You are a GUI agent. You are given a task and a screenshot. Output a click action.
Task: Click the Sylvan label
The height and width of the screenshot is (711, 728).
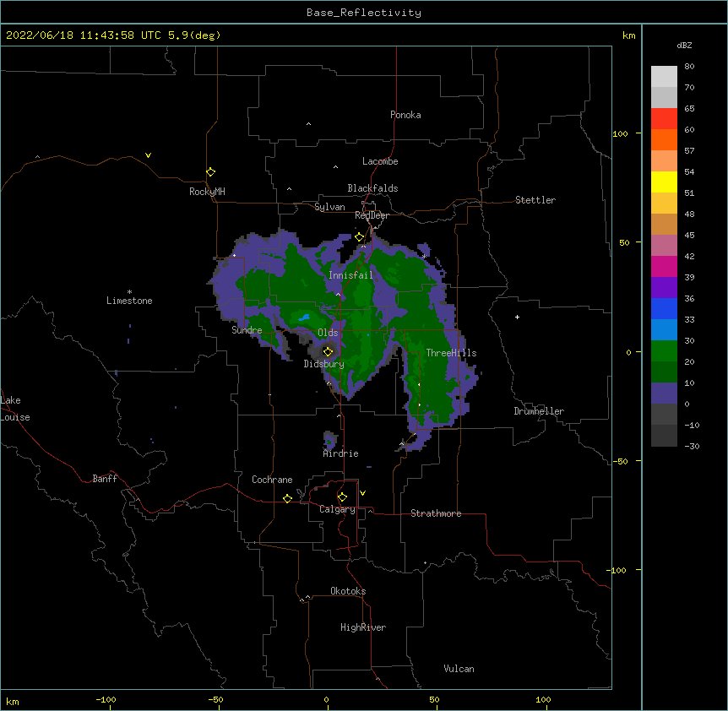click(x=329, y=207)
